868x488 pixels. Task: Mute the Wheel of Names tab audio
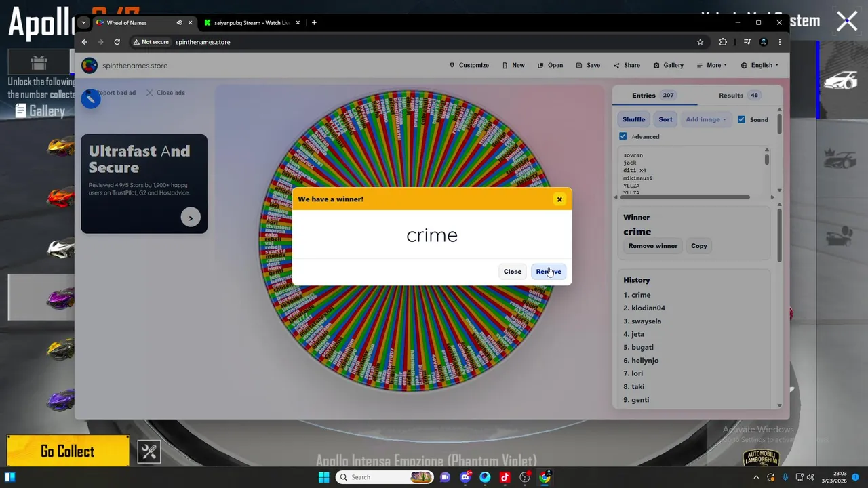(x=179, y=23)
